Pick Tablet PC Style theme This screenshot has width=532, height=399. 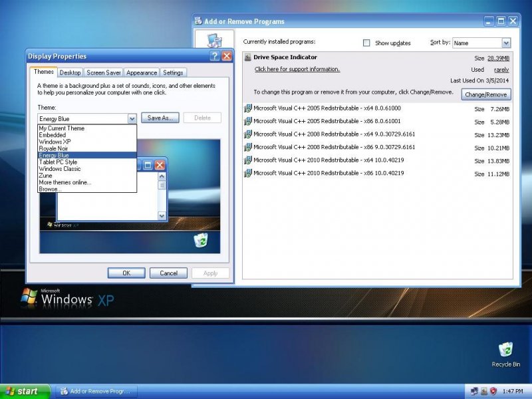[x=87, y=162]
